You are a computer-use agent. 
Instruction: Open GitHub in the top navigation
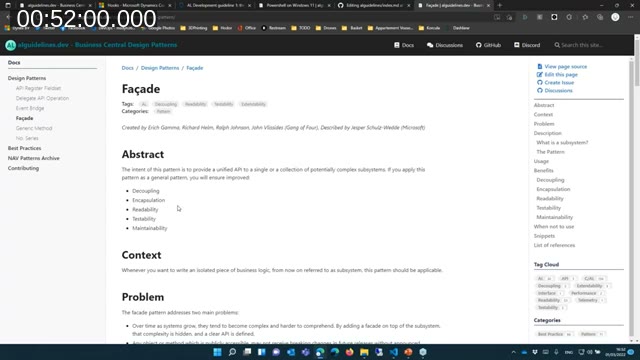(x=488, y=45)
